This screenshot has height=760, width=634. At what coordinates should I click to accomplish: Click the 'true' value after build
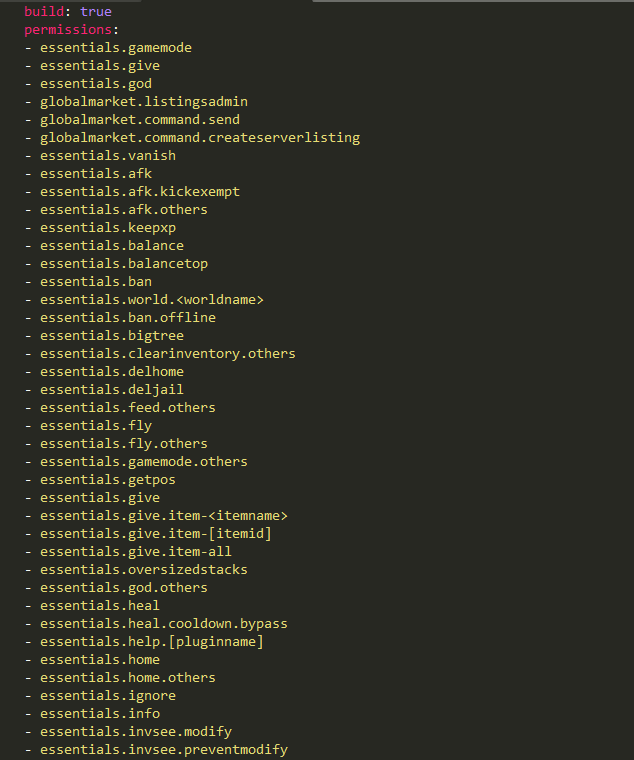(x=95, y=12)
